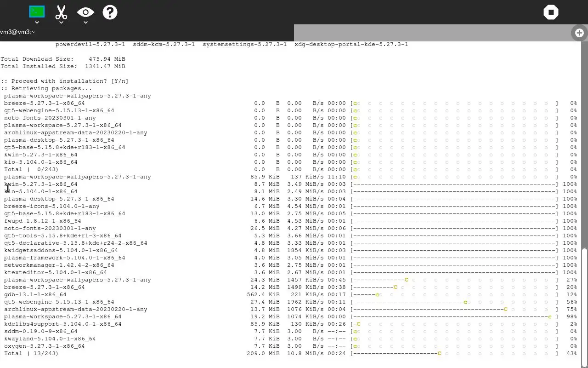Image resolution: width=588 pixels, height=368 pixels.
Task: Click the qt5-webengine 56% progress bar
Action: pos(455,302)
